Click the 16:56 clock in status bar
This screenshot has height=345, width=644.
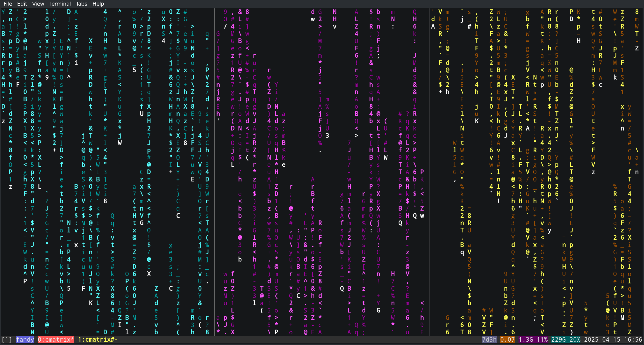click(x=633, y=340)
